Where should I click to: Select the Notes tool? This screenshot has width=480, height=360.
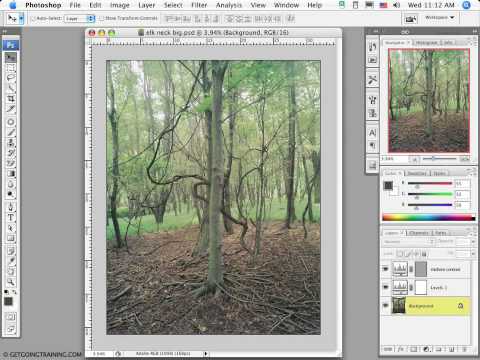coord(11,251)
